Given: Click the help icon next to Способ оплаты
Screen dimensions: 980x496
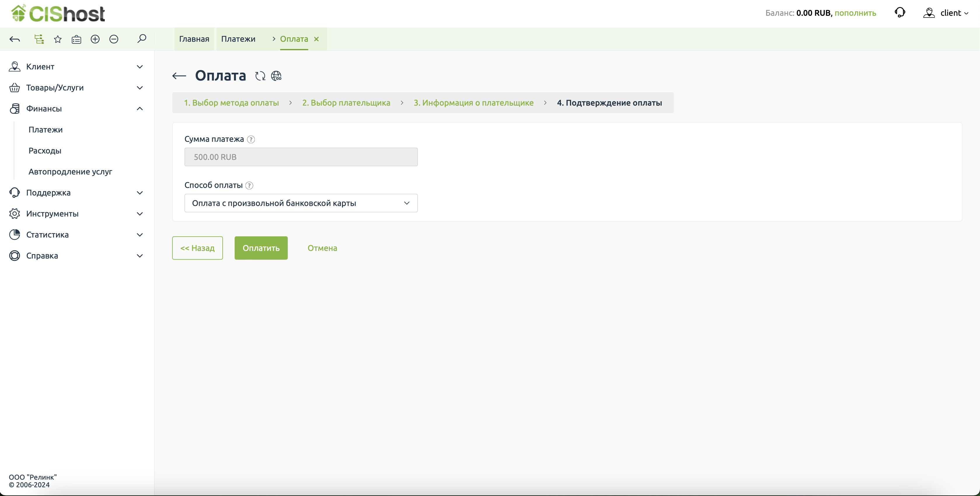Looking at the screenshot, I should pos(249,185).
